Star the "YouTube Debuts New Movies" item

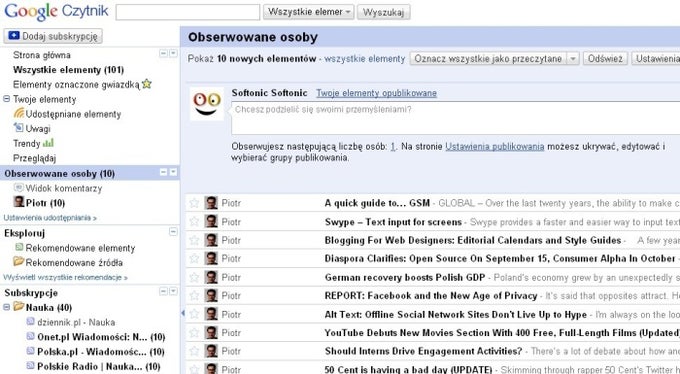[x=194, y=333]
